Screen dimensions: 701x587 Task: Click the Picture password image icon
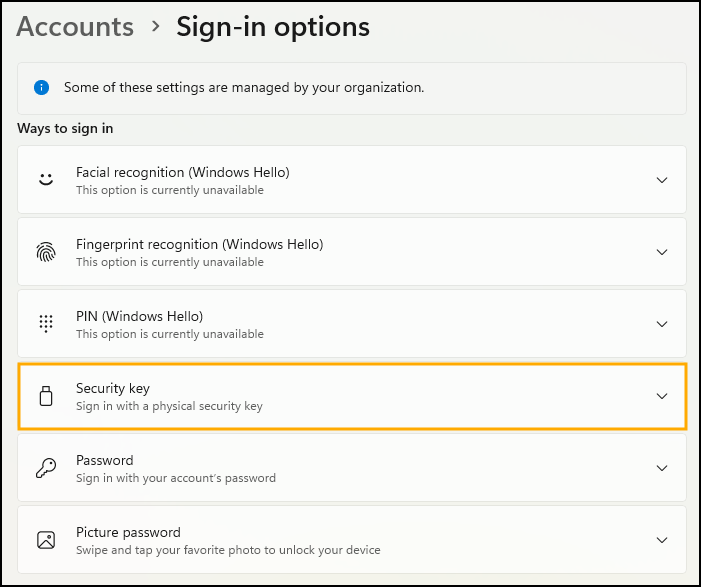click(x=45, y=540)
